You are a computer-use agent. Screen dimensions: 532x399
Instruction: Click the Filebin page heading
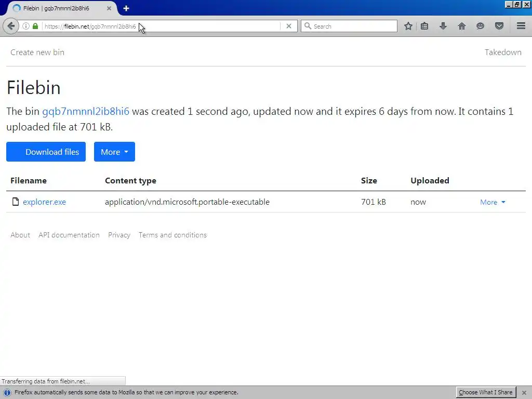tap(34, 87)
